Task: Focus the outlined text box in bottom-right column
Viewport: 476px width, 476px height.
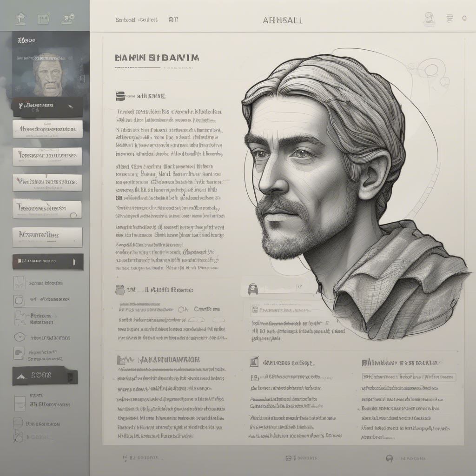Action: point(409,377)
